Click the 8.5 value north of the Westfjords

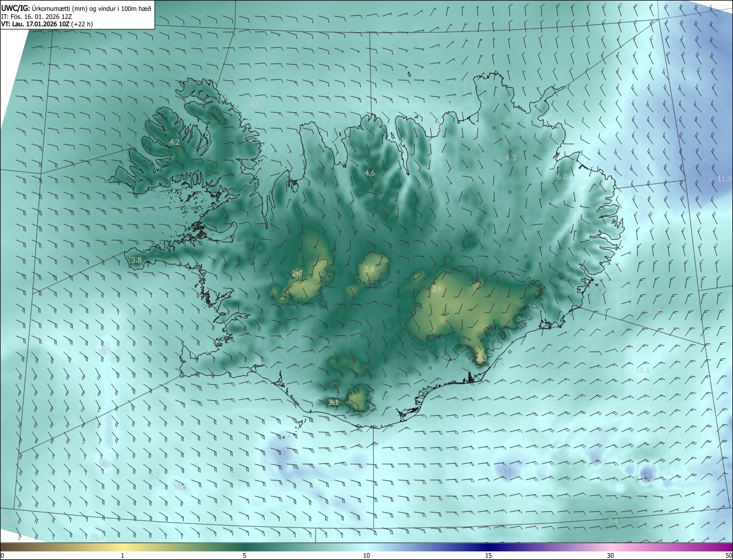pyautogui.click(x=255, y=104)
